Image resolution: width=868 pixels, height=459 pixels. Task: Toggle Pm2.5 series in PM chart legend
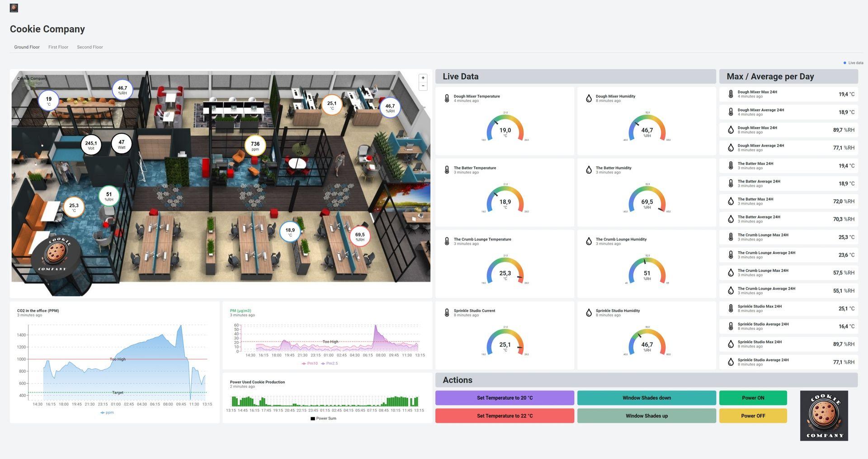330,363
